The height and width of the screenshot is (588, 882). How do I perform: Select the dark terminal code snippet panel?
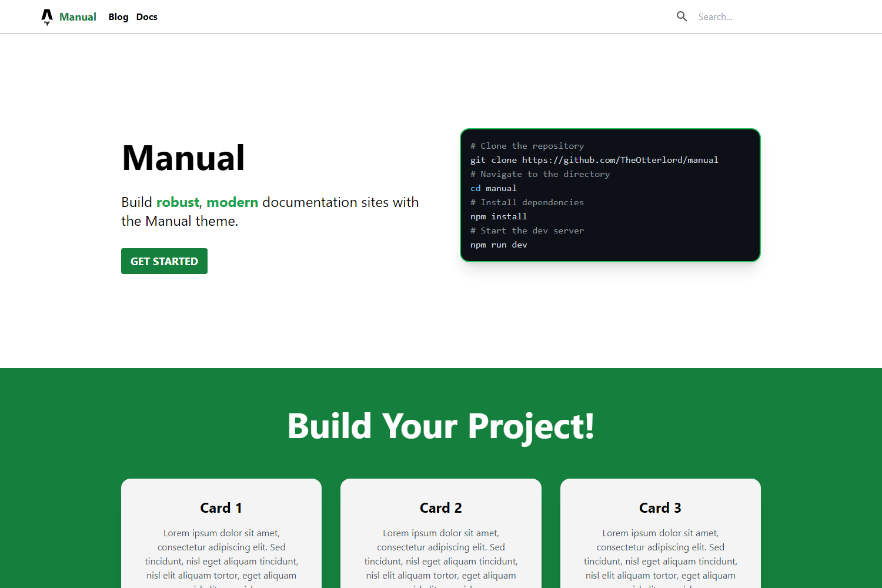coord(610,195)
